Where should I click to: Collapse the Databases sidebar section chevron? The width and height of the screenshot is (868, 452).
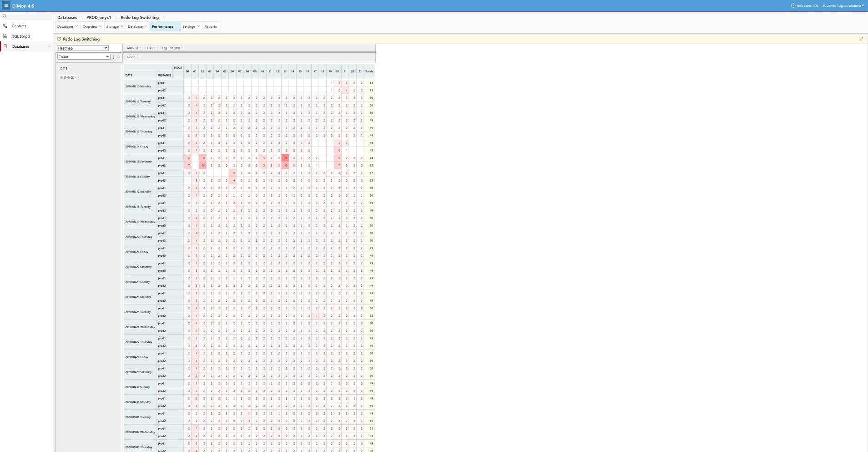click(x=49, y=46)
